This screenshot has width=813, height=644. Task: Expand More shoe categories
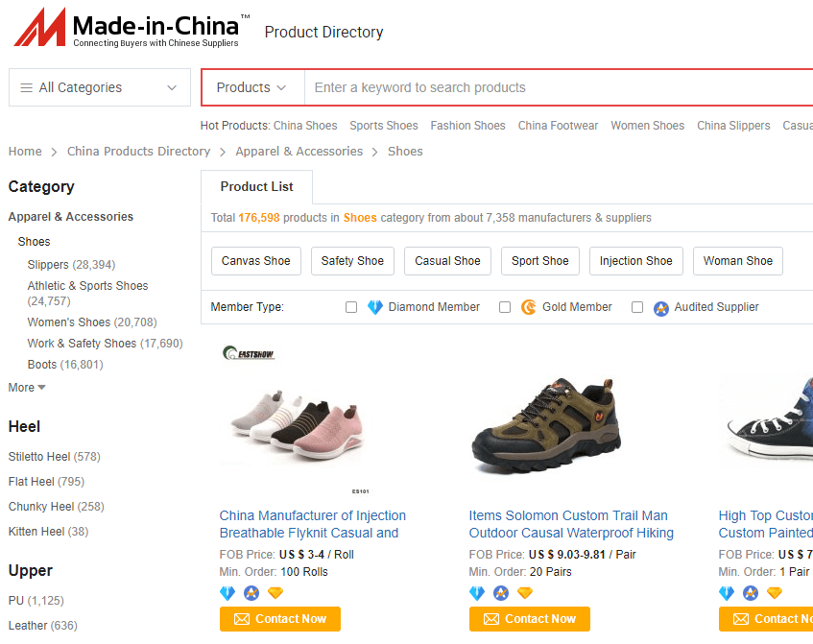point(27,388)
